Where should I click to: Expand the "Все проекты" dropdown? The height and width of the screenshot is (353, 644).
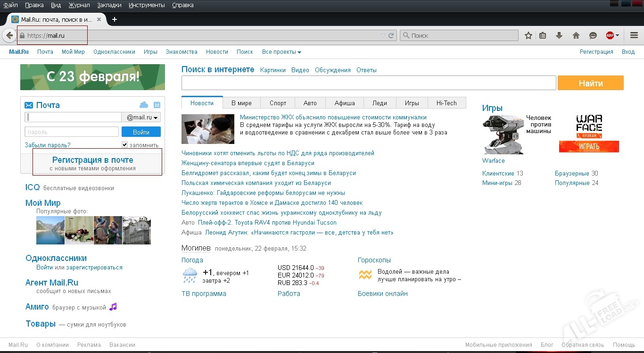(281, 52)
